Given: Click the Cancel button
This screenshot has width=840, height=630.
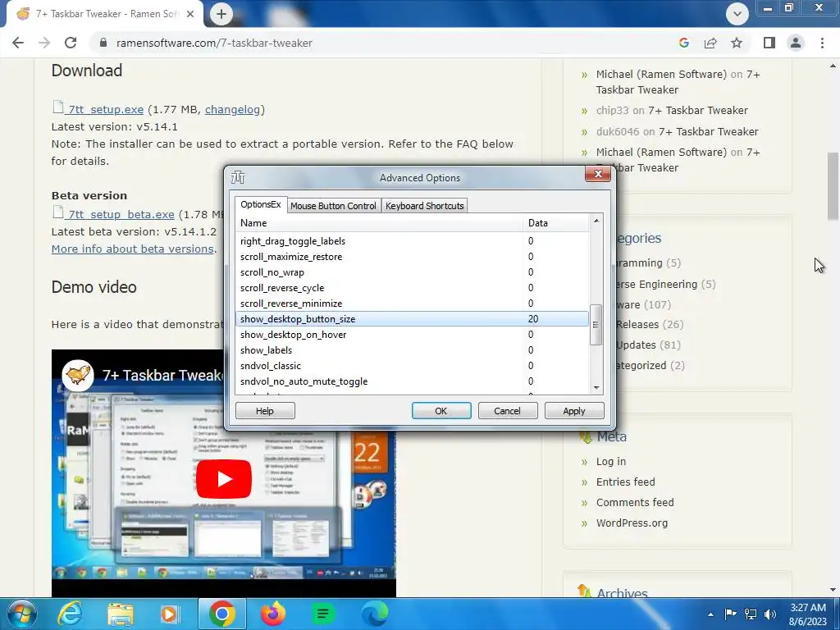Looking at the screenshot, I should 507,411.
